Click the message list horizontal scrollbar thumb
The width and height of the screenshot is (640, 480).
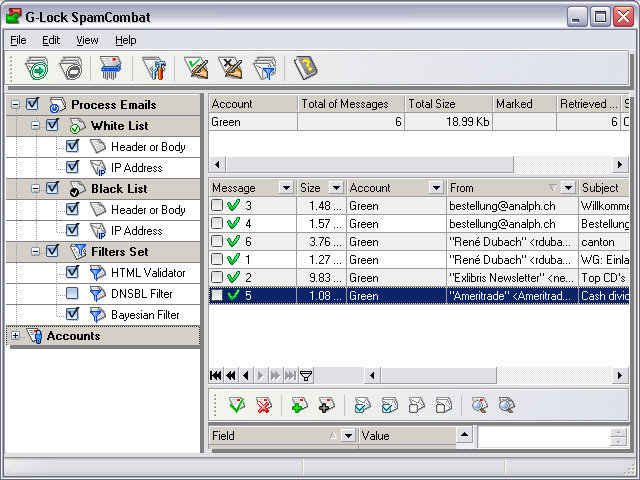[439, 375]
